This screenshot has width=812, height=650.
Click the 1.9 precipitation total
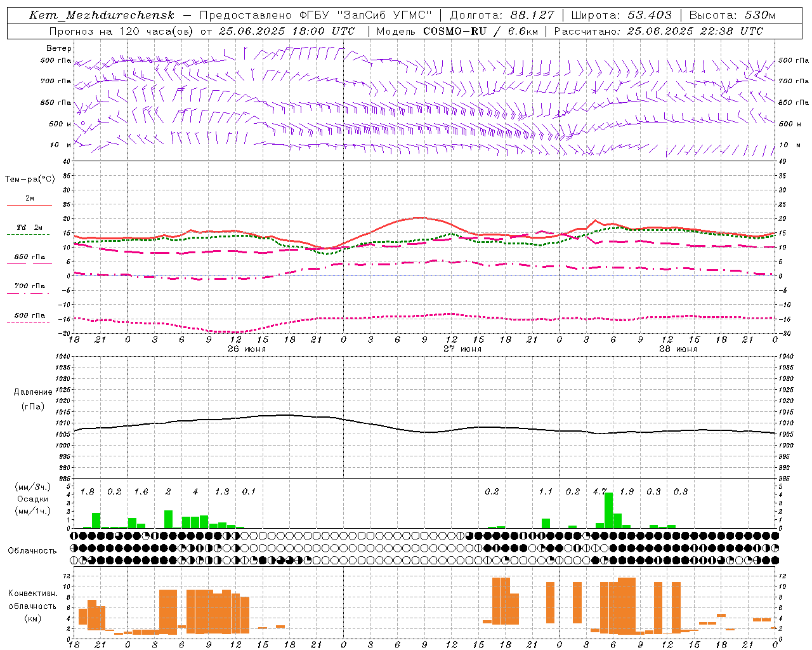(x=627, y=491)
